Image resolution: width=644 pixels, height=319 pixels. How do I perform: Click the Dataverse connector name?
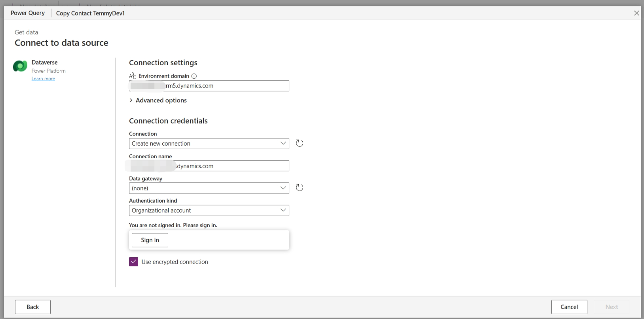click(45, 63)
